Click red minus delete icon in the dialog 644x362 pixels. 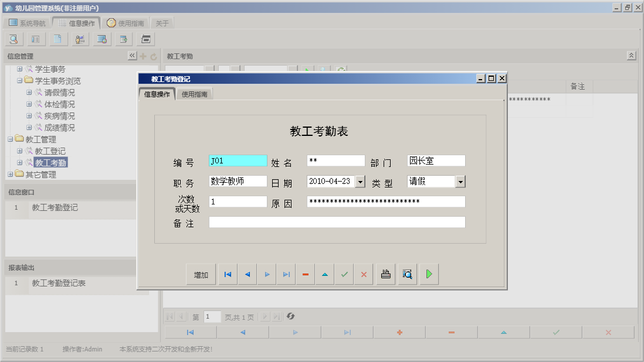coord(306,275)
